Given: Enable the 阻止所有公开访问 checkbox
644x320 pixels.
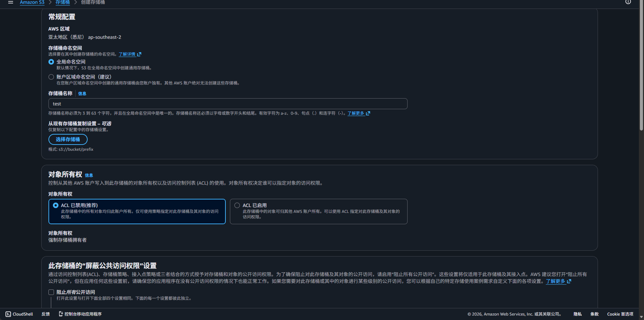Looking at the screenshot, I should tap(51, 292).
